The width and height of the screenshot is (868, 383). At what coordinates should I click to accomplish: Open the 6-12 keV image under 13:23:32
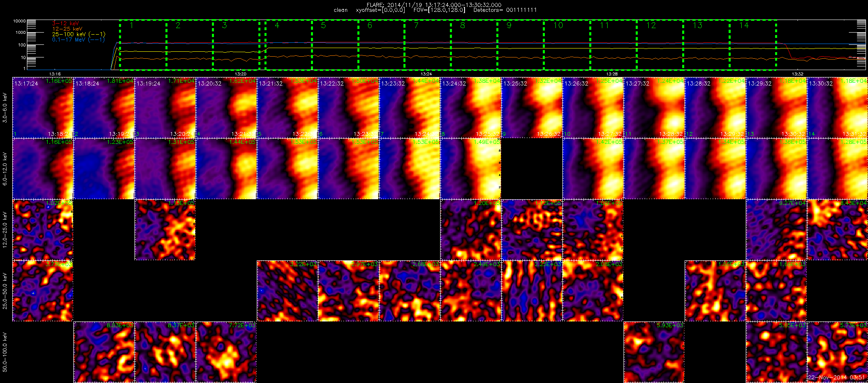410,169
